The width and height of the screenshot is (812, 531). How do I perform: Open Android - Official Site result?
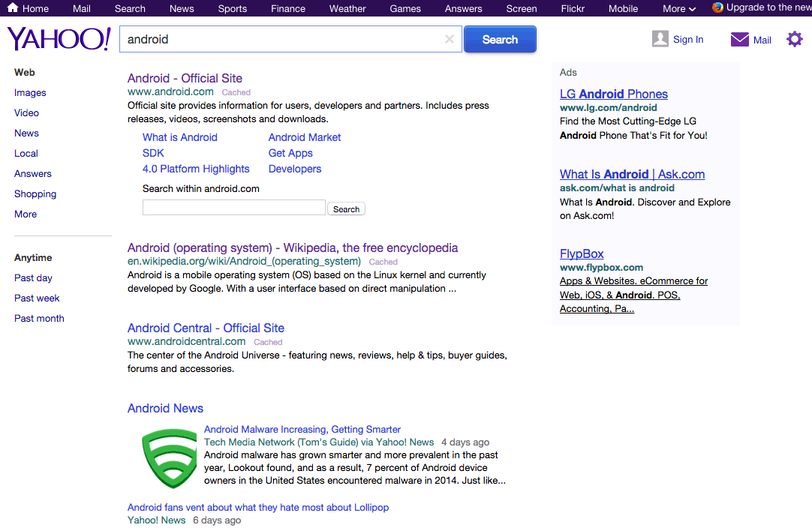pos(185,78)
